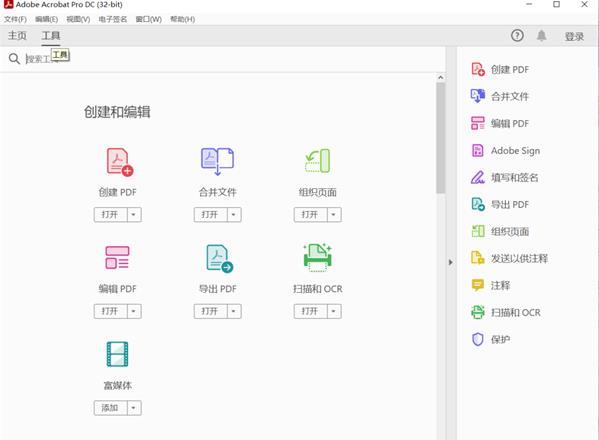
Task: Select 创建 PDF icon in right sidebar
Action: [x=478, y=70]
